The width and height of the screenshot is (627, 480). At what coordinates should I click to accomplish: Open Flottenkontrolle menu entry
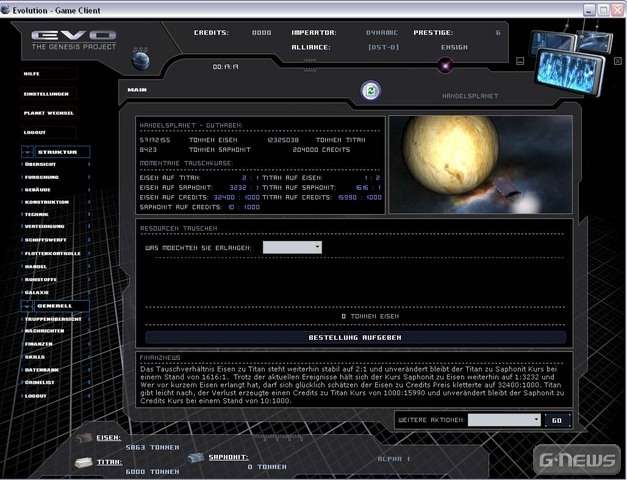(52, 254)
